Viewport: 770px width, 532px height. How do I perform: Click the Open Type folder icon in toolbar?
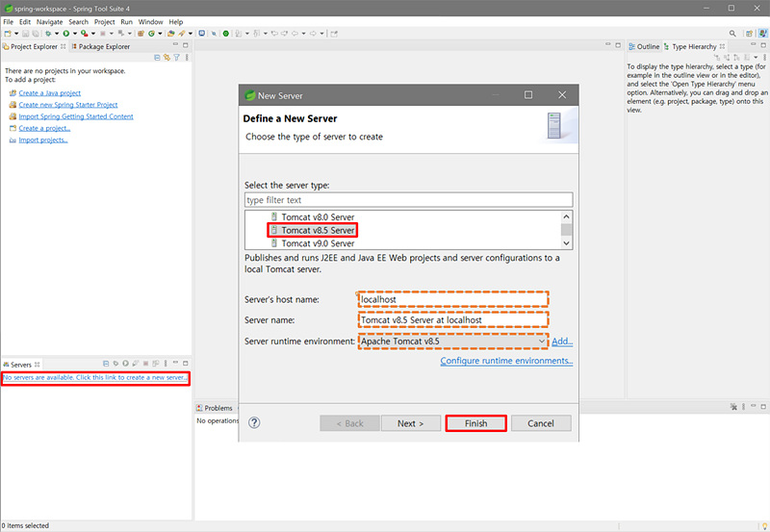point(171,34)
